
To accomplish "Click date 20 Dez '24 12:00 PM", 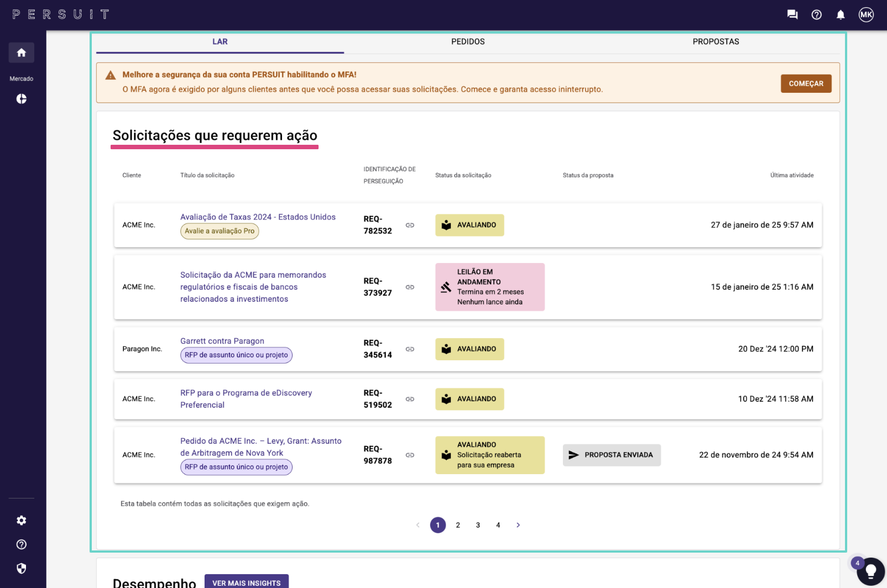I will click(x=776, y=349).
